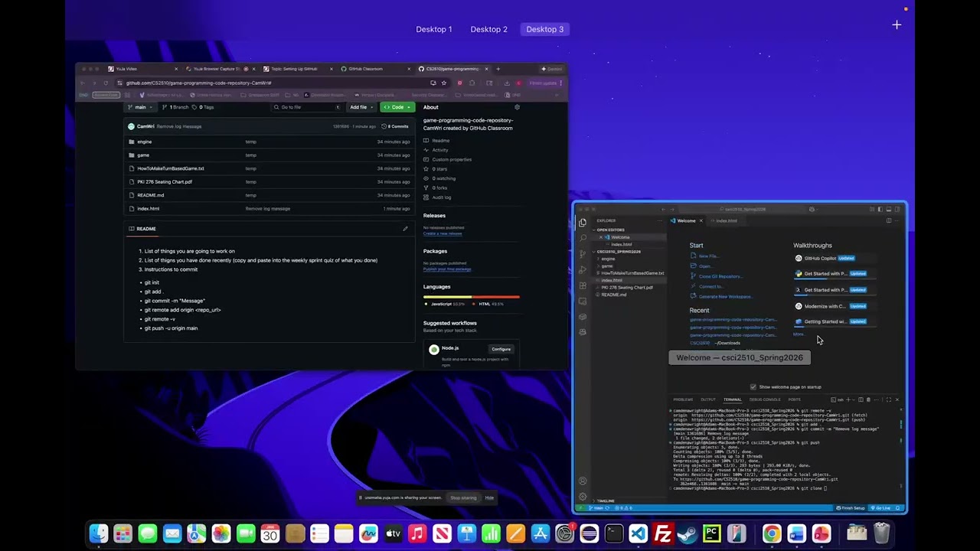The height and width of the screenshot is (551, 980).
Task: Open the Explorer icon in VS Code activity bar
Action: click(x=583, y=223)
